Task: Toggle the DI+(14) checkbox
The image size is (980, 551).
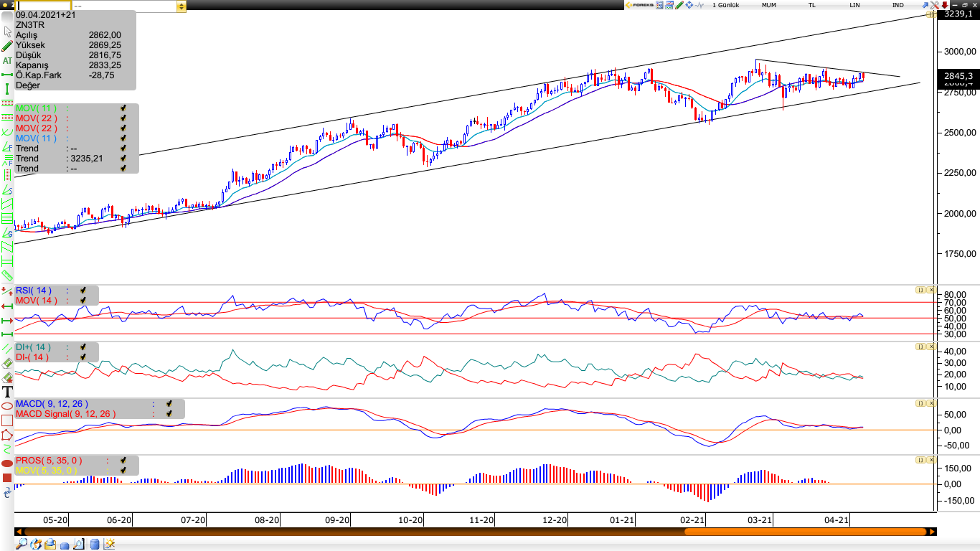Action: point(83,347)
